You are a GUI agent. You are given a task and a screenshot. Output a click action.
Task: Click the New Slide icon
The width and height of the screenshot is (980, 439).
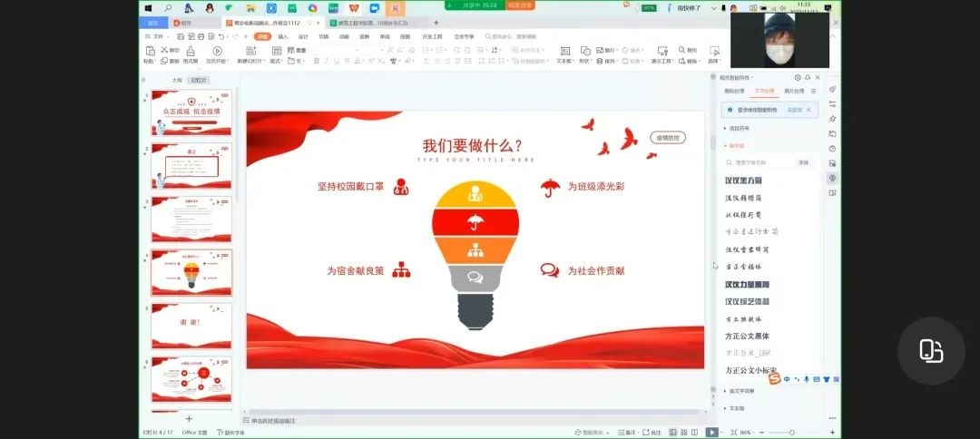coord(250,52)
